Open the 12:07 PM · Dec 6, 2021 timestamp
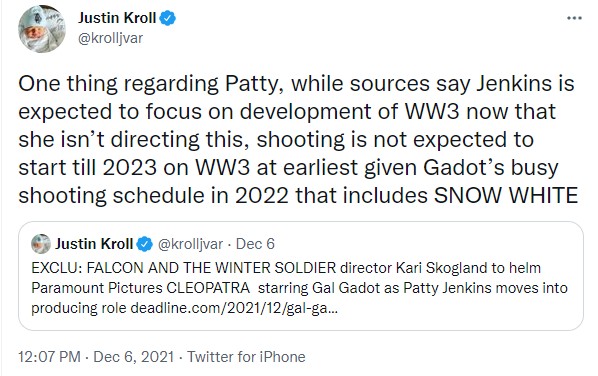598x376 pixels. [x=96, y=357]
